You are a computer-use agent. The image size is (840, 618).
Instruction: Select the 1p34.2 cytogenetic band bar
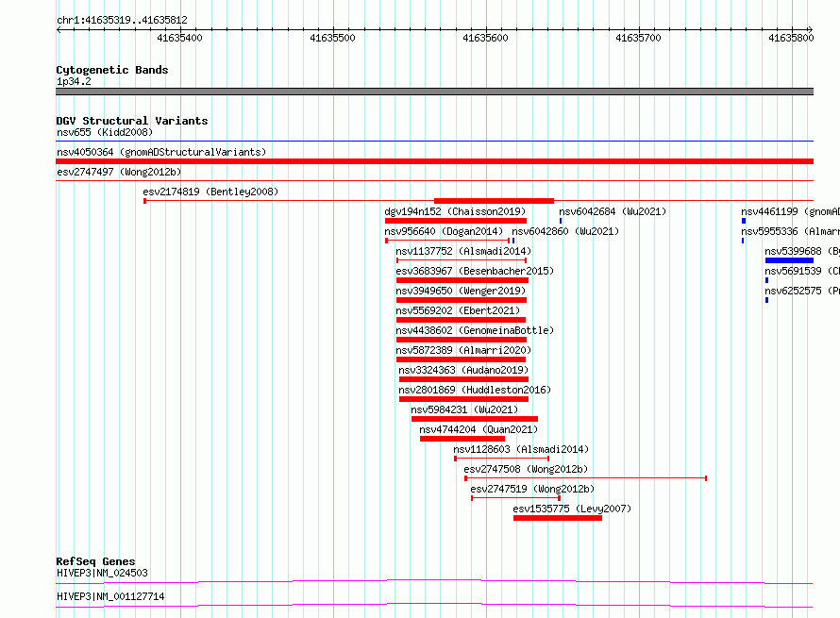(x=434, y=92)
